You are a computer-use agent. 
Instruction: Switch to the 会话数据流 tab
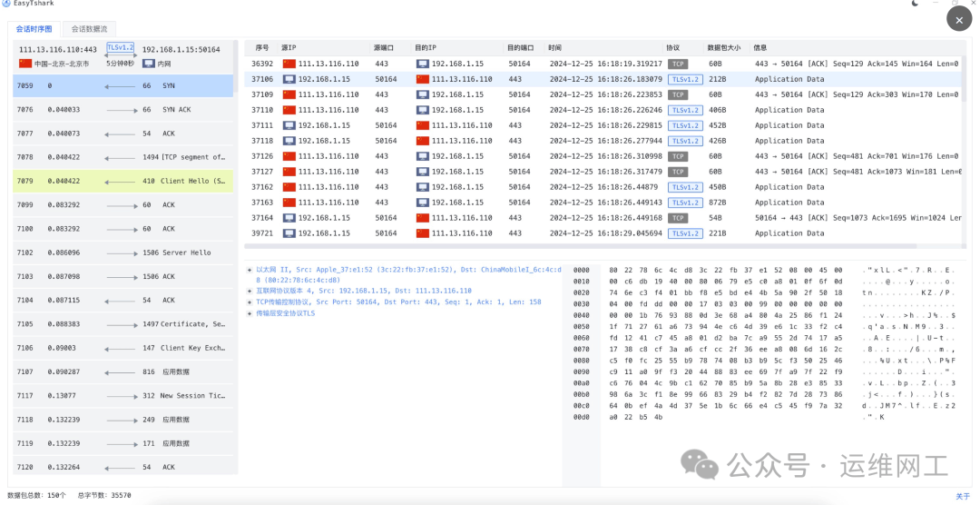pos(89,29)
